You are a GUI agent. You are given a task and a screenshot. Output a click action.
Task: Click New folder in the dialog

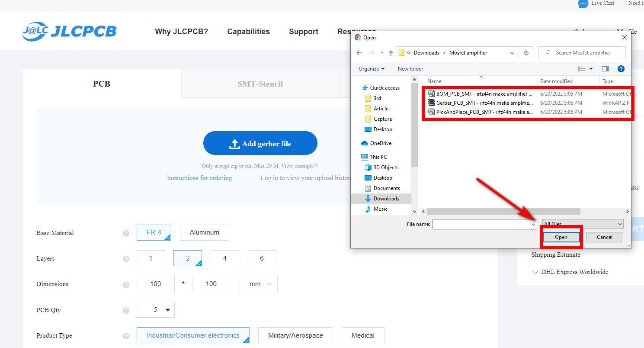pos(410,69)
